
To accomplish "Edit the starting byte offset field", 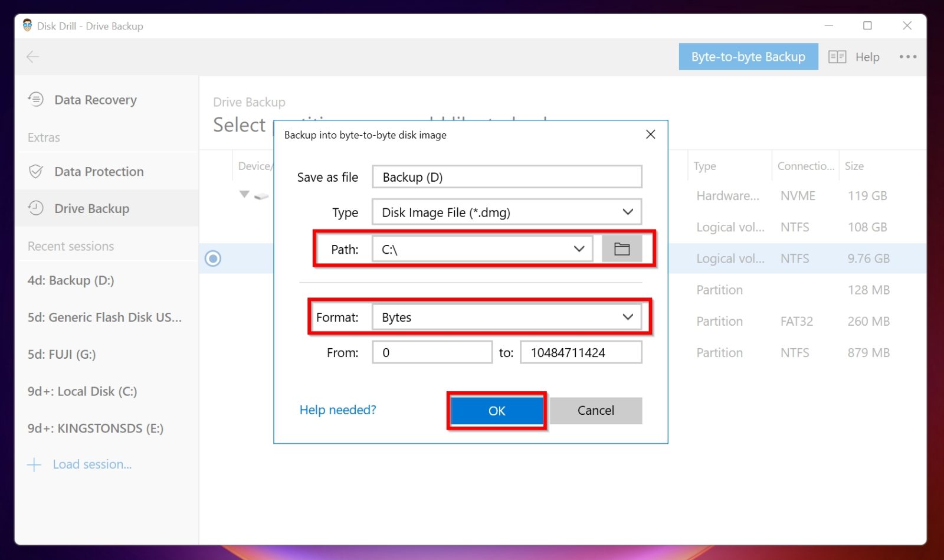I will [431, 352].
